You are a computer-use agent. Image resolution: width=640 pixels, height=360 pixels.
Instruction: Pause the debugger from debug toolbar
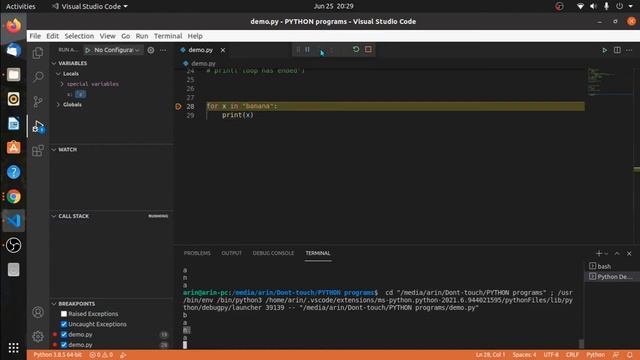click(x=307, y=49)
